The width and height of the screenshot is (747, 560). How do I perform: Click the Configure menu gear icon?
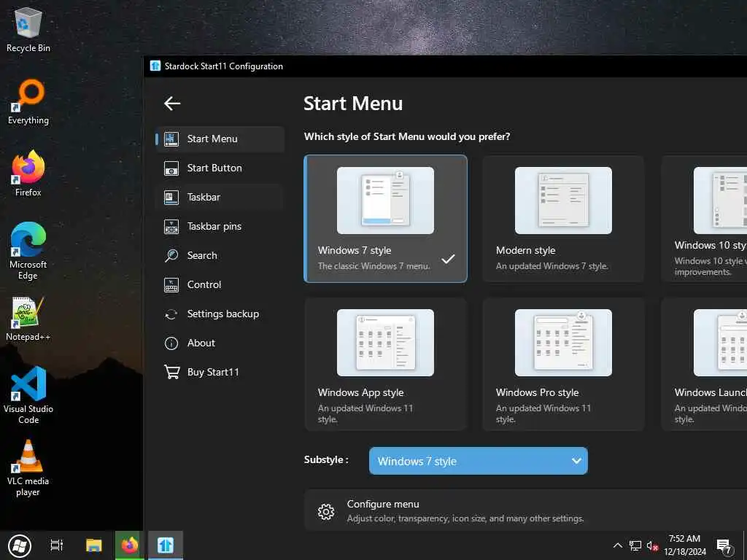(x=326, y=512)
